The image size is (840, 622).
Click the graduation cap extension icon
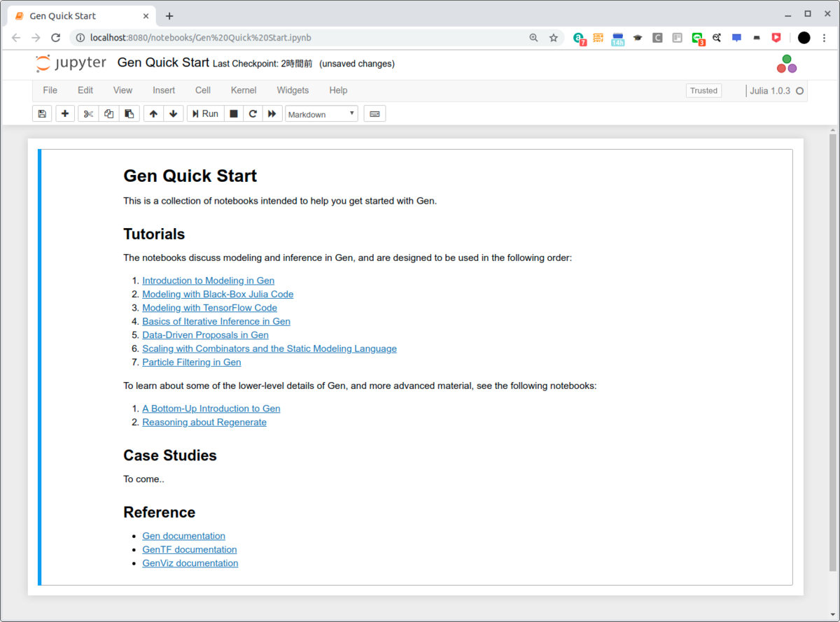click(x=637, y=38)
